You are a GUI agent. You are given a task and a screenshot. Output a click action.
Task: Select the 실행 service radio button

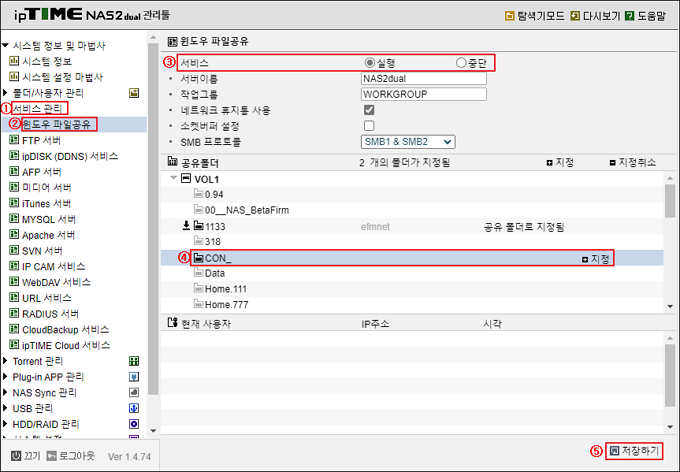click(369, 63)
